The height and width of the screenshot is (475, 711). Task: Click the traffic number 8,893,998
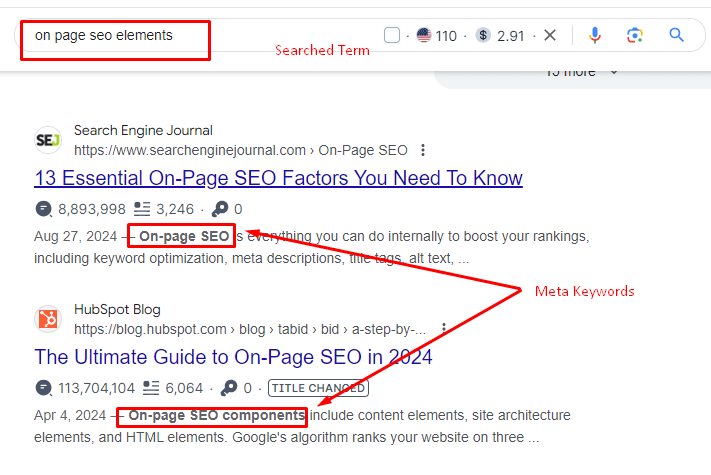click(92, 209)
